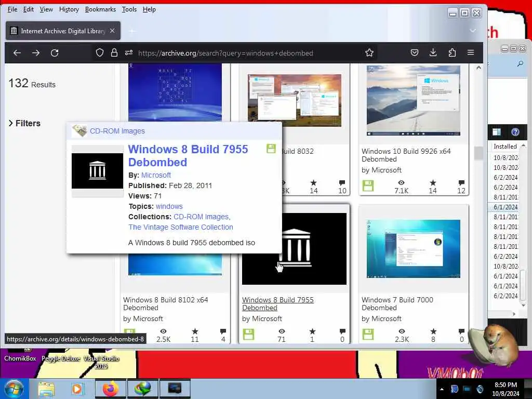Click the help icon in background window
This screenshot has height=399, width=532.
(515, 132)
